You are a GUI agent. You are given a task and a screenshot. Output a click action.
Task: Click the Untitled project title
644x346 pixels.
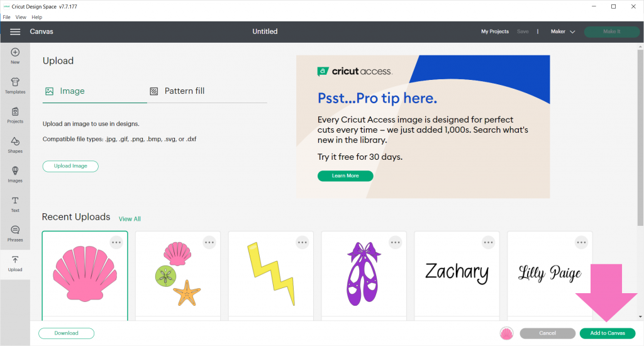(265, 31)
